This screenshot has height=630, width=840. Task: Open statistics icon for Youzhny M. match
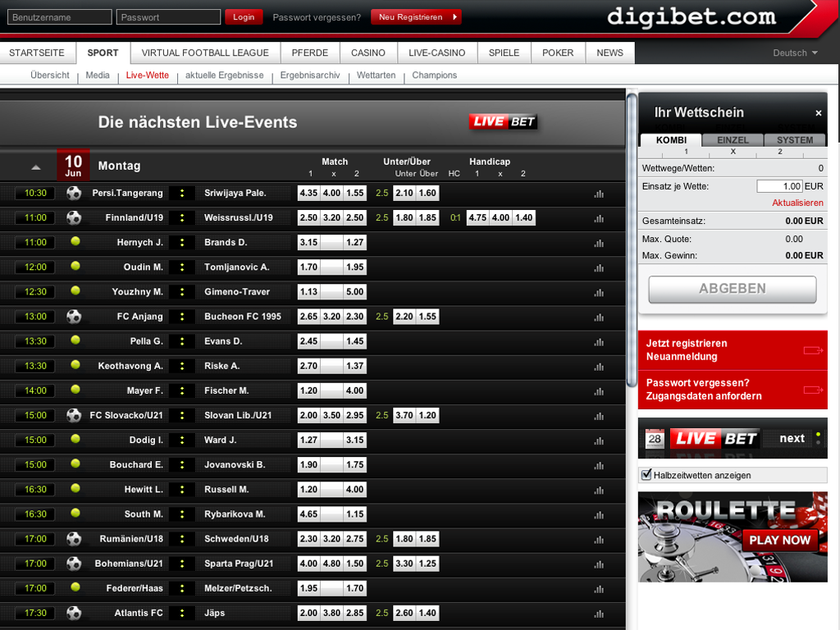coord(599,293)
